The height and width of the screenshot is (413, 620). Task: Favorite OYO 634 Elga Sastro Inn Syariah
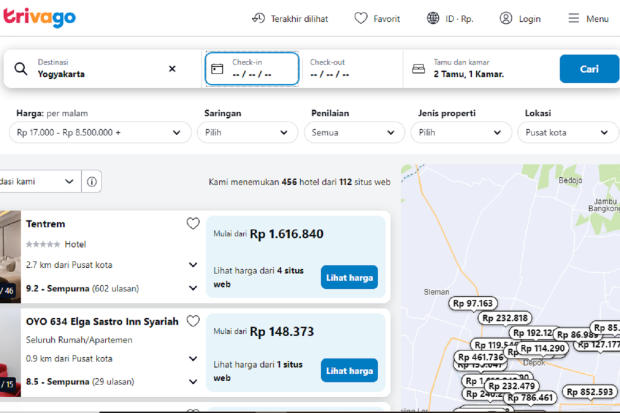click(193, 321)
